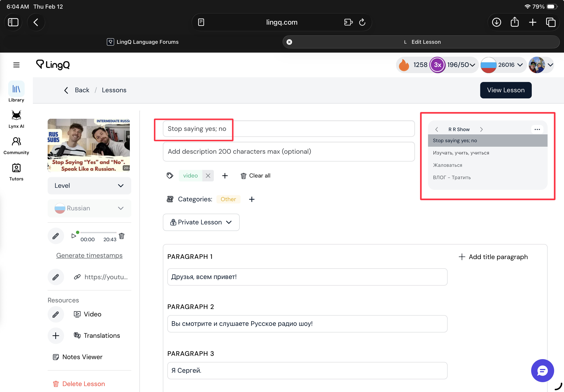Image resolution: width=564 pixels, height=392 pixels.
Task: Select Жаловаться lesson in course list
Action: point(447,165)
